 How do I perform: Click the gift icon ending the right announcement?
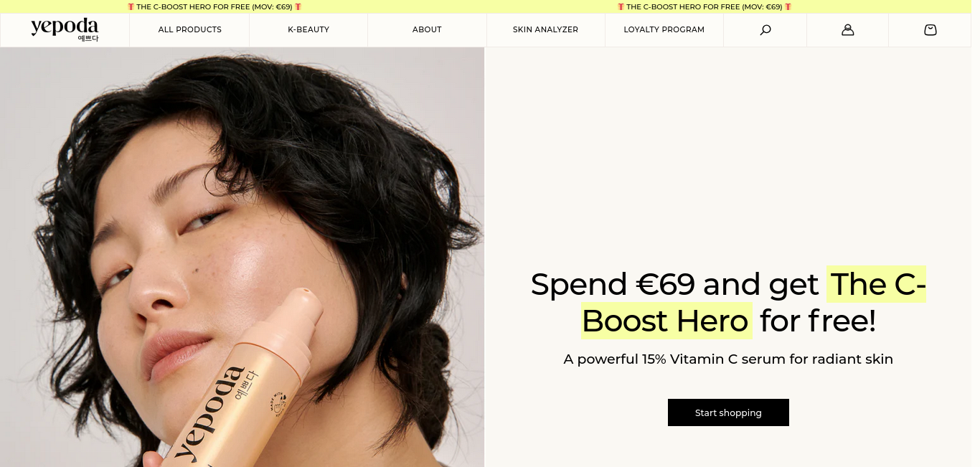pyautogui.click(x=788, y=6)
